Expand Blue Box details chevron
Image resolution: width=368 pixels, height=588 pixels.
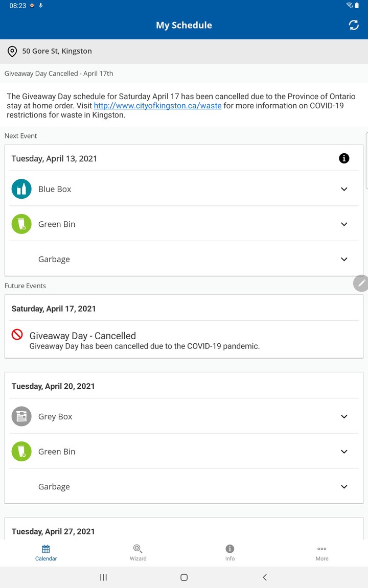click(344, 189)
